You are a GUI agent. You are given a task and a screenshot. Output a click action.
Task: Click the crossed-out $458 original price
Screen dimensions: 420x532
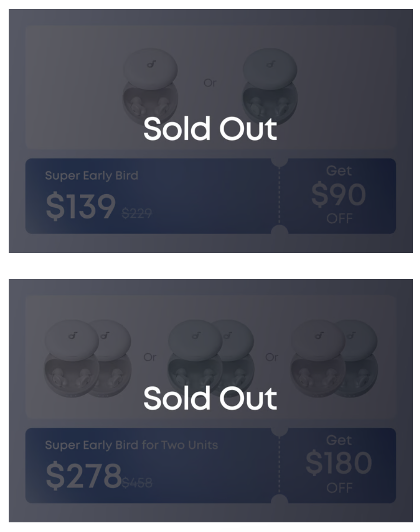click(x=137, y=482)
